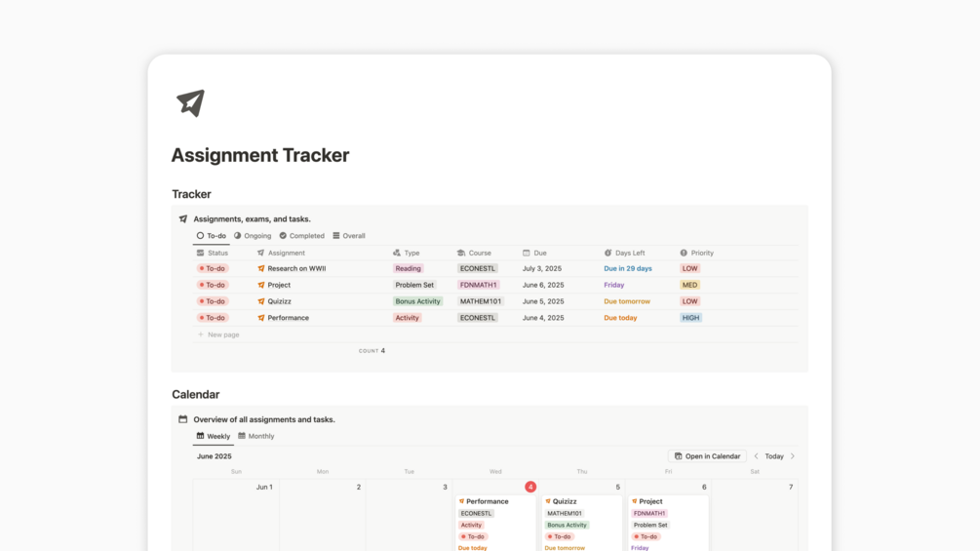Open the Performance assignment in the table
This screenshot has width=980, height=551.
pos(288,318)
